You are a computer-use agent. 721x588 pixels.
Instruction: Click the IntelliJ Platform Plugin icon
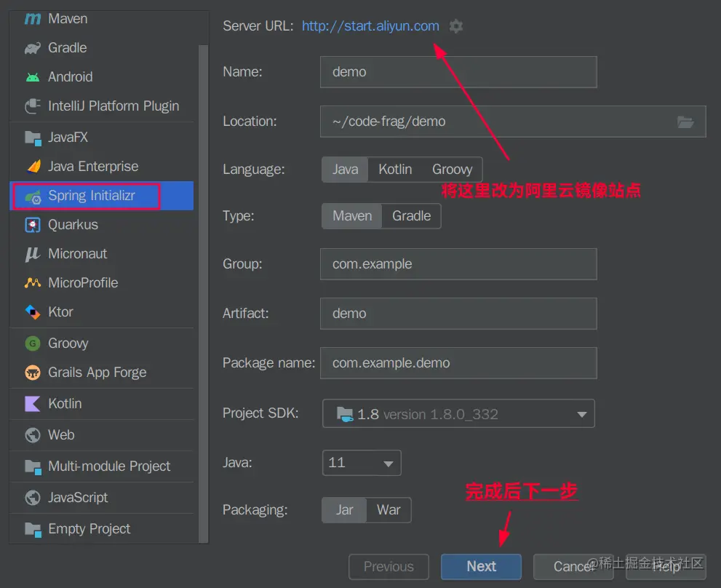pyautogui.click(x=33, y=106)
